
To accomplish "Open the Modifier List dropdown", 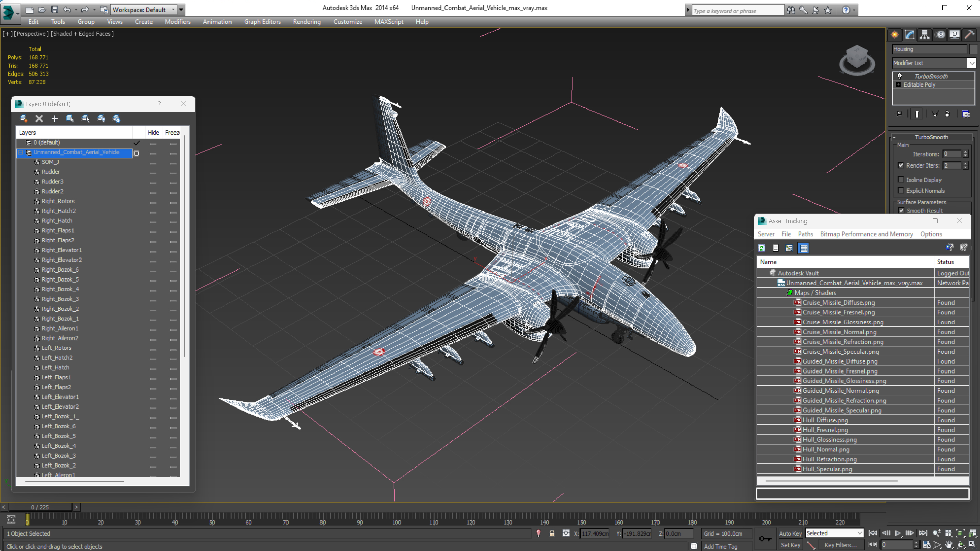I will pos(971,63).
